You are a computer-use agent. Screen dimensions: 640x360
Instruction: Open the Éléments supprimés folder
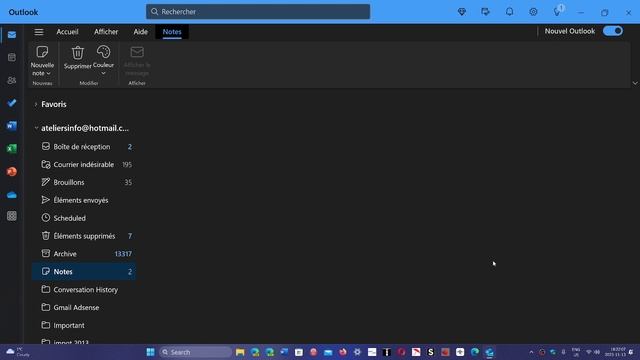click(x=84, y=236)
